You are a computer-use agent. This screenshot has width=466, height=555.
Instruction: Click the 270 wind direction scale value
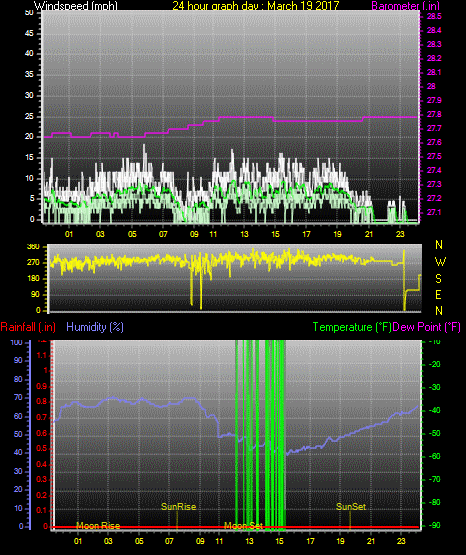(33, 263)
